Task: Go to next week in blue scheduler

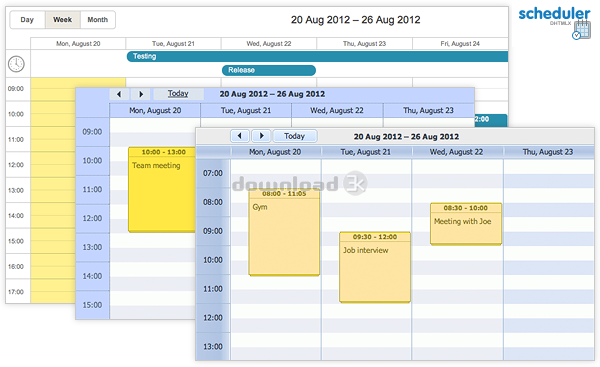Action: coord(141,94)
